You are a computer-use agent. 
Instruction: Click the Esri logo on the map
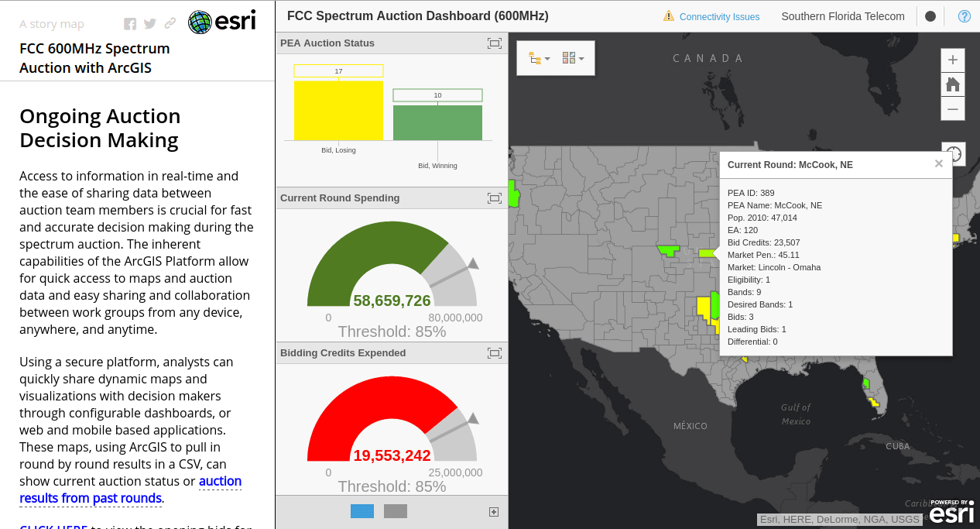pyautogui.click(x=951, y=512)
